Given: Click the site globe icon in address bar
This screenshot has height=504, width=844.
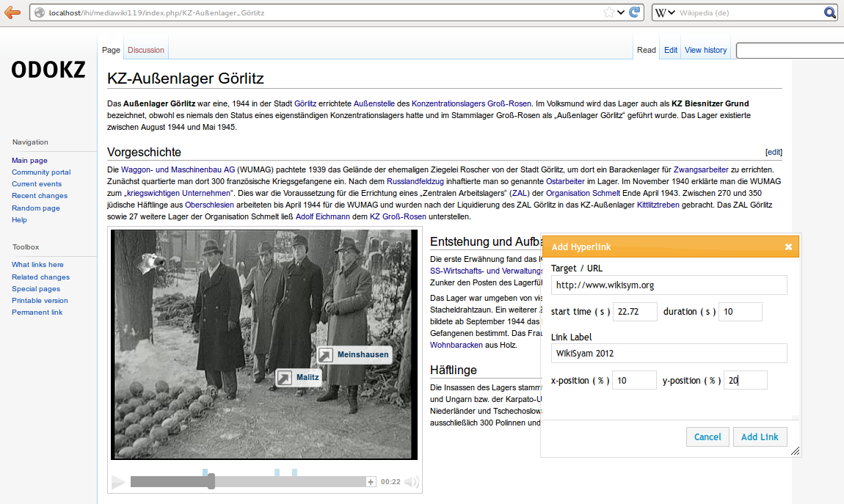Looking at the screenshot, I should pos(40,12).
